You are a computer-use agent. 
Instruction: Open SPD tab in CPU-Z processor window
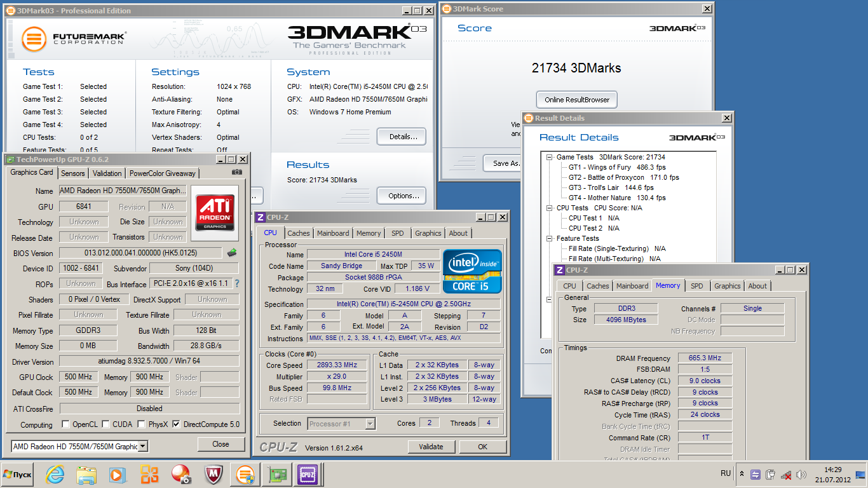pos(398,233)
